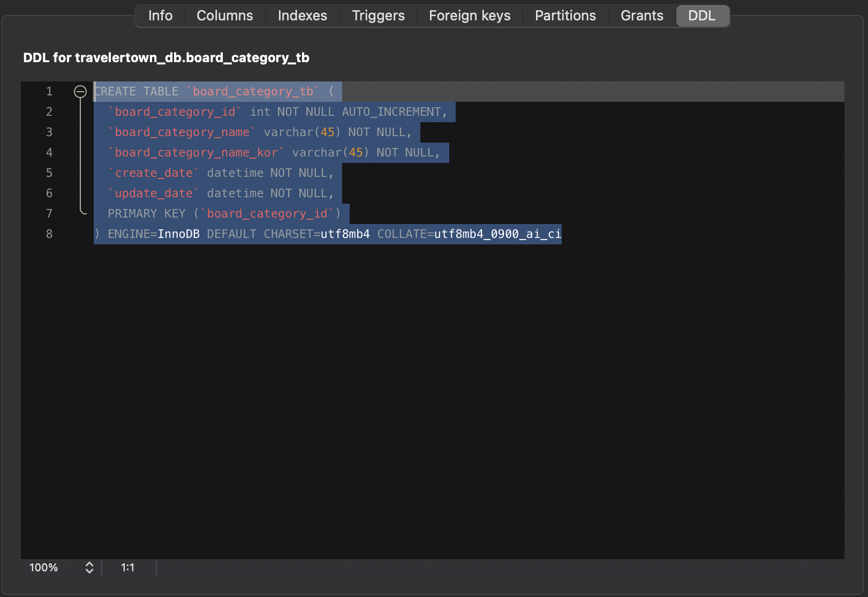Click the PRIMARY KEY line in the DDL
This screenshot has width=868, height=597.
tap(225, 213)
